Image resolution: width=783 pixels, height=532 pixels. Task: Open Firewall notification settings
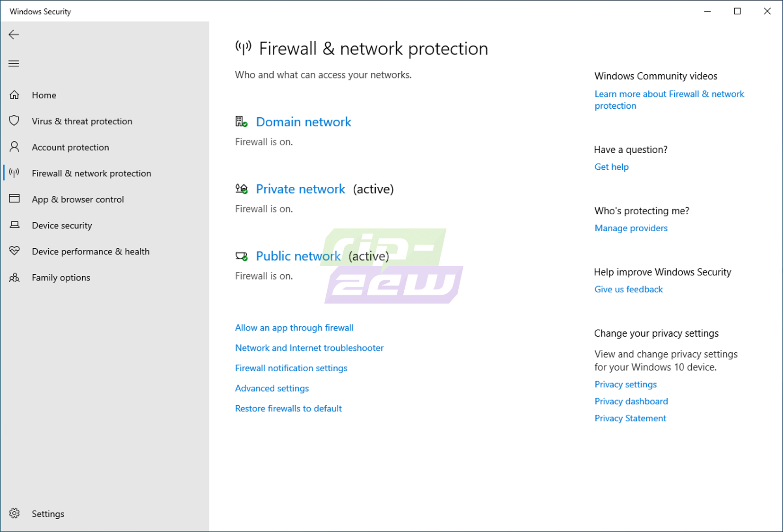291,368
